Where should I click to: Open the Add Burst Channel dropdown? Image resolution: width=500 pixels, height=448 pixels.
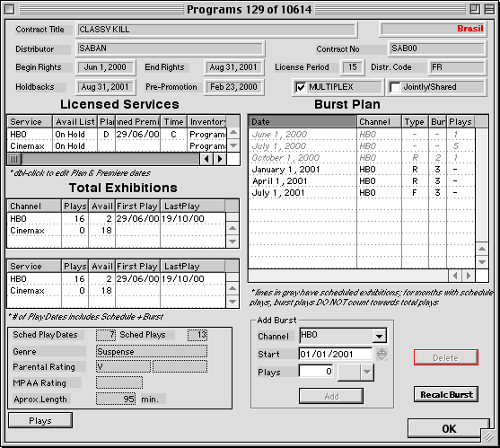(x=379, y=336)
